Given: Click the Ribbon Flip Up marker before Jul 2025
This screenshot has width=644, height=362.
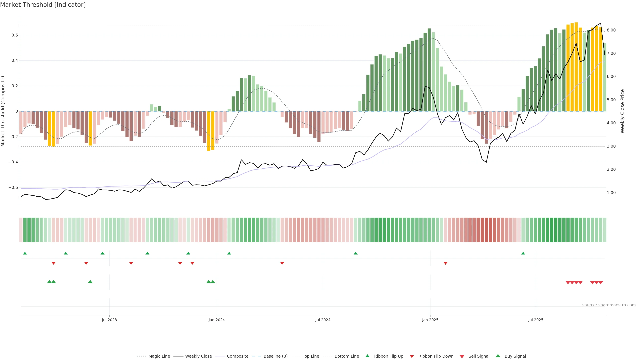Looking at the screenshot, I should (x=523, y=253).
